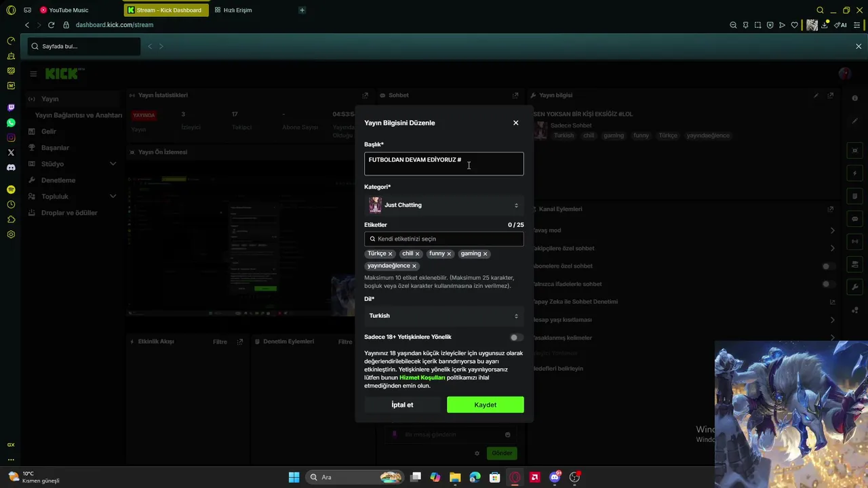
Task: Select the Stream - Kick Dashboard tab
Action: click(x=167, y=10)
